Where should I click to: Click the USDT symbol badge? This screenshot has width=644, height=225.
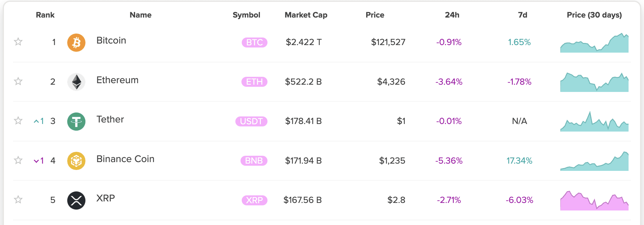point(251,121)
